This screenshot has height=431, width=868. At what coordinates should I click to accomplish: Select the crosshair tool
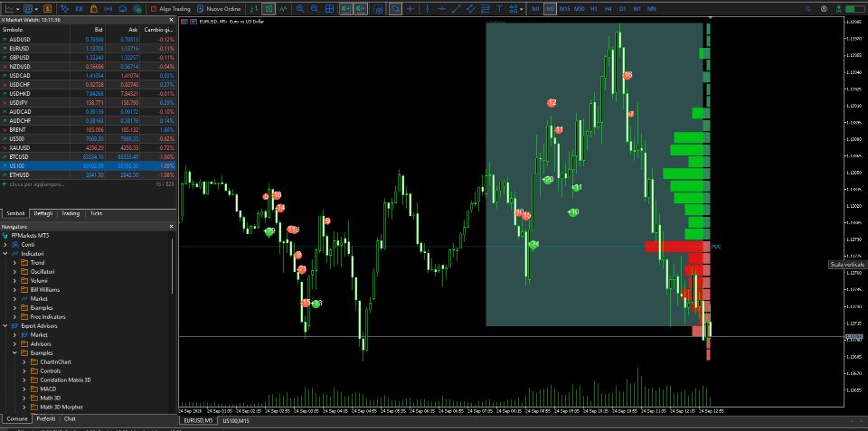410,9
